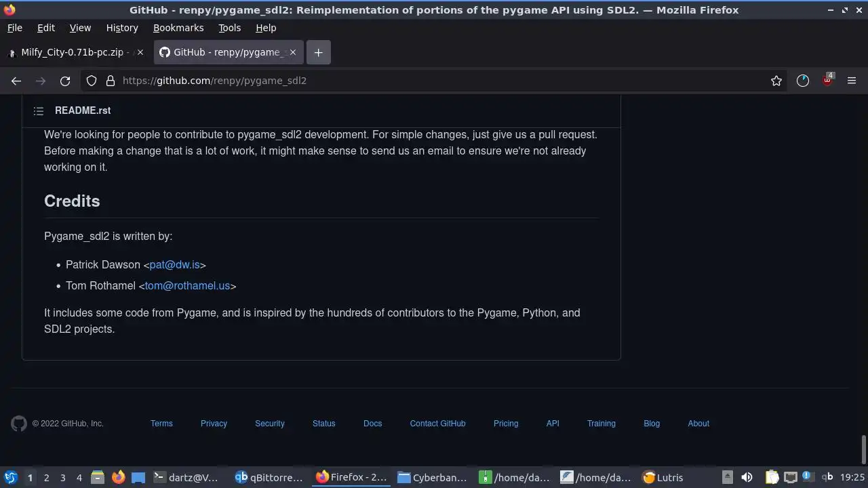868x488 pixels.
Task: Email Patrick Dawson via pat@dw.is link
Action: [x=174, y=265]
